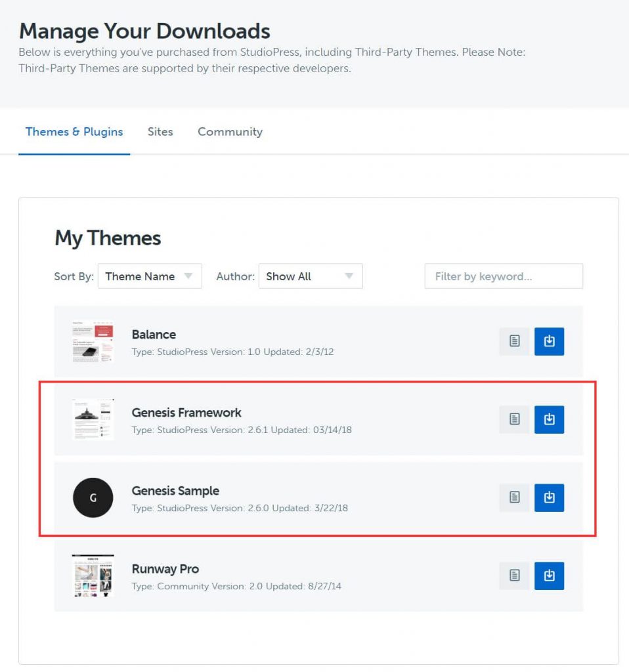629x672 pixels.
Task: Click the Runway Pro thumbnail
Action: [93, 576]
